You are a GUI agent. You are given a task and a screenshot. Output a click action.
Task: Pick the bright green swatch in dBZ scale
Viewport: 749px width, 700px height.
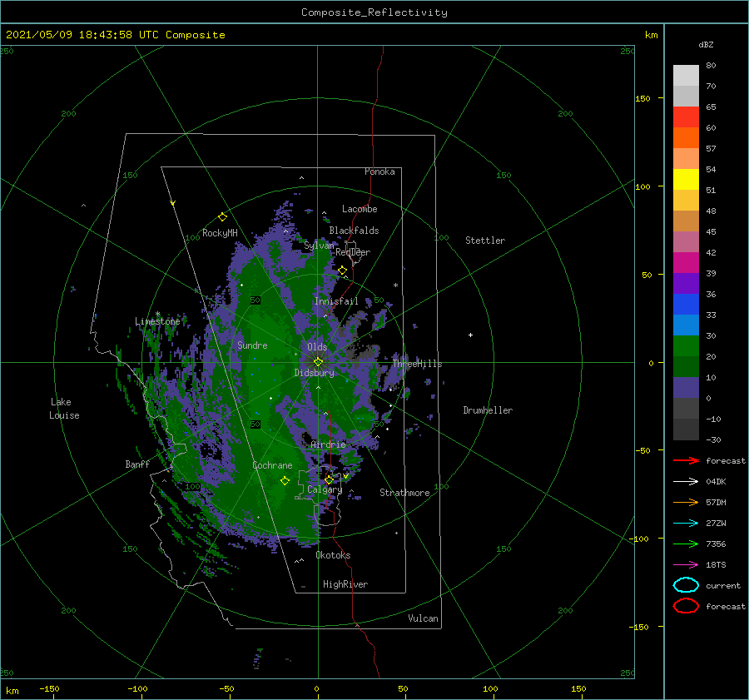pyautogui.click(x=686, y=346)
